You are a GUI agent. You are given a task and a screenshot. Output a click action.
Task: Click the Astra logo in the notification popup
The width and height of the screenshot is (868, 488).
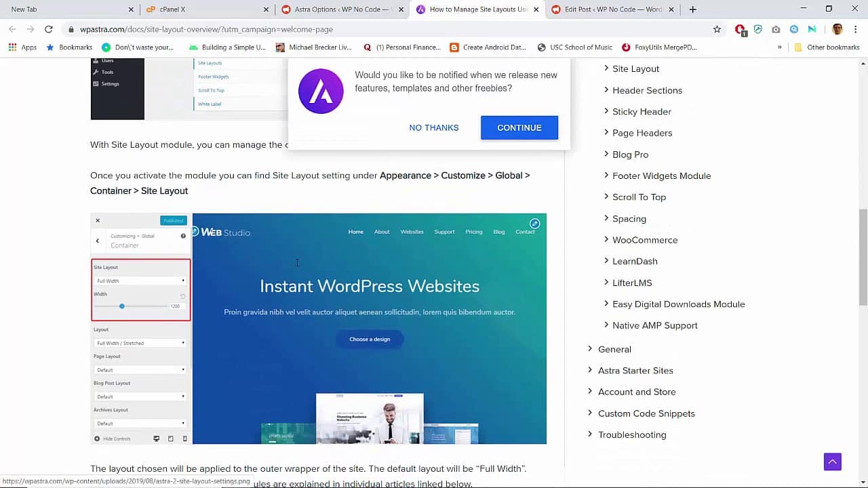coord(320,91)
